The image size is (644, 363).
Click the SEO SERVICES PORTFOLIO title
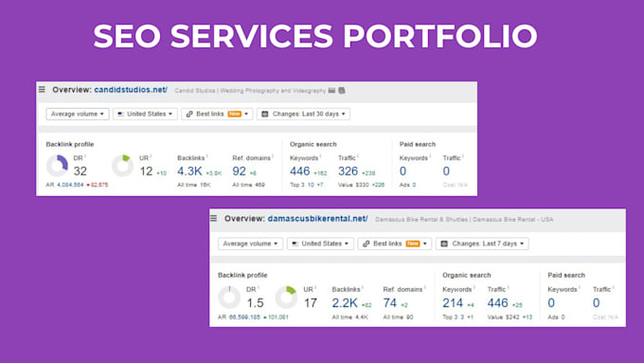pyautogui.click(x=315, y=36)
